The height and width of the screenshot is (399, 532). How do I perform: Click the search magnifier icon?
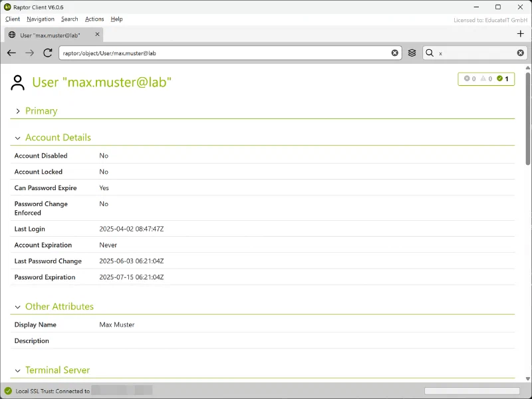pyautogui.click(x=430, y=53)
